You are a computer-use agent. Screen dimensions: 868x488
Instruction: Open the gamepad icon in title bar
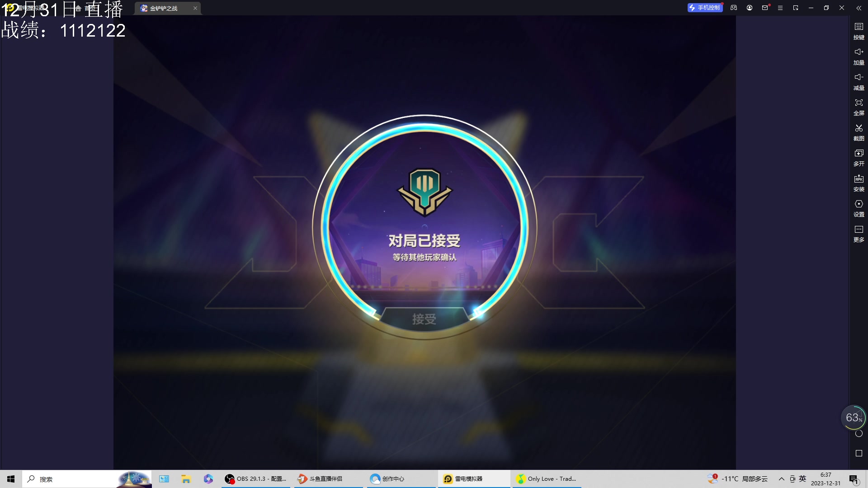(x=734, y=8)
